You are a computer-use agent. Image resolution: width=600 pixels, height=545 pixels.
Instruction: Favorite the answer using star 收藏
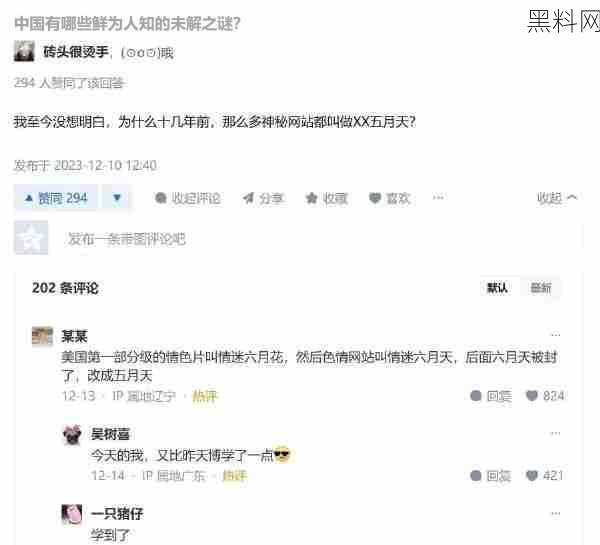pos(326,198)
